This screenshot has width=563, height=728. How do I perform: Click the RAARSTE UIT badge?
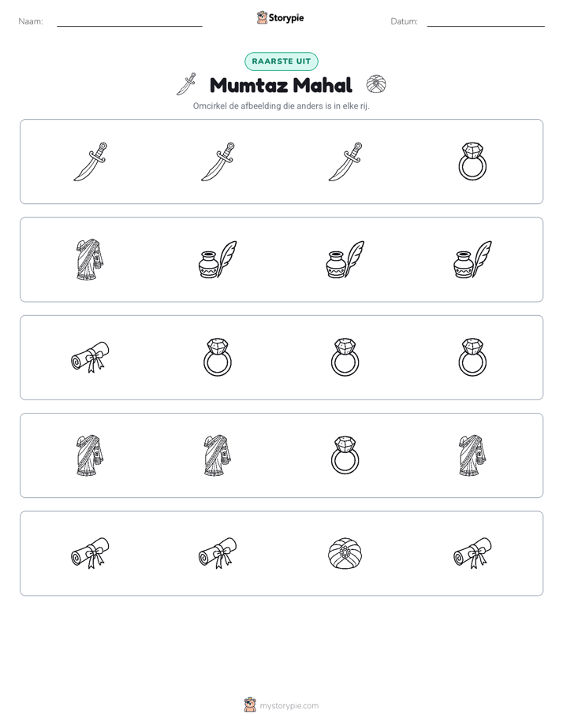pyautogui.click(x=281, y=61)
